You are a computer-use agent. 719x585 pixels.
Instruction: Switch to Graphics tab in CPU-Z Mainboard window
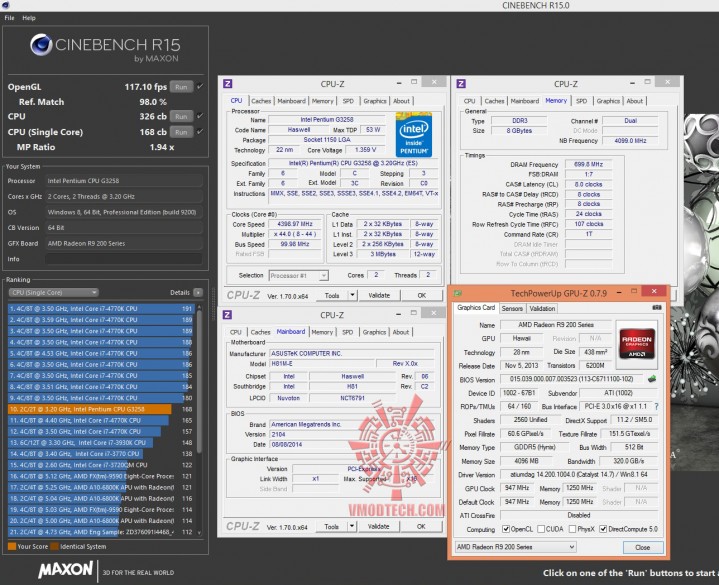tap(374, 332)
